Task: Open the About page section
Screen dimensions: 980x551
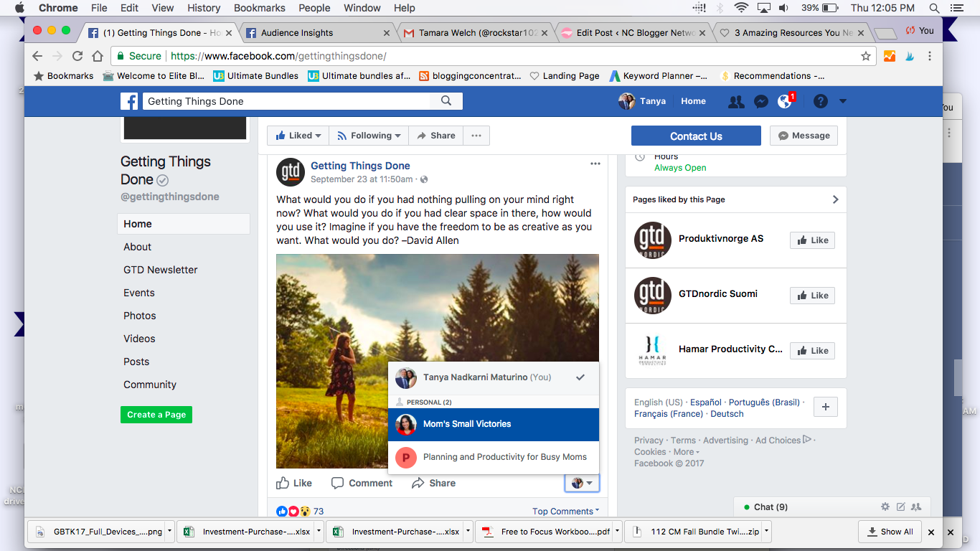Action: 137,247
